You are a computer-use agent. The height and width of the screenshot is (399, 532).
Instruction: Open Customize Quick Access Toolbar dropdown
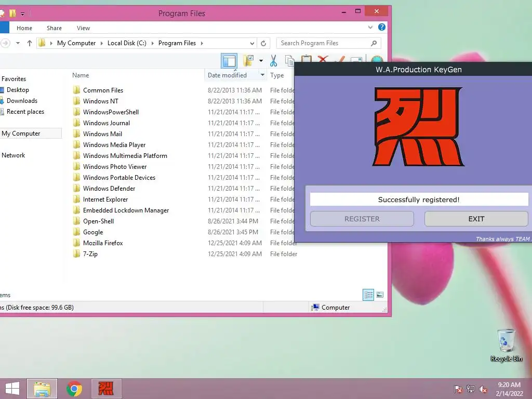coord(22,14)
